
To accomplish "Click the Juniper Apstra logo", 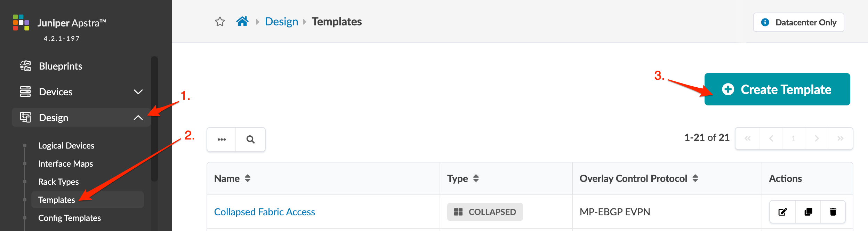I will (x=21, y=23).
